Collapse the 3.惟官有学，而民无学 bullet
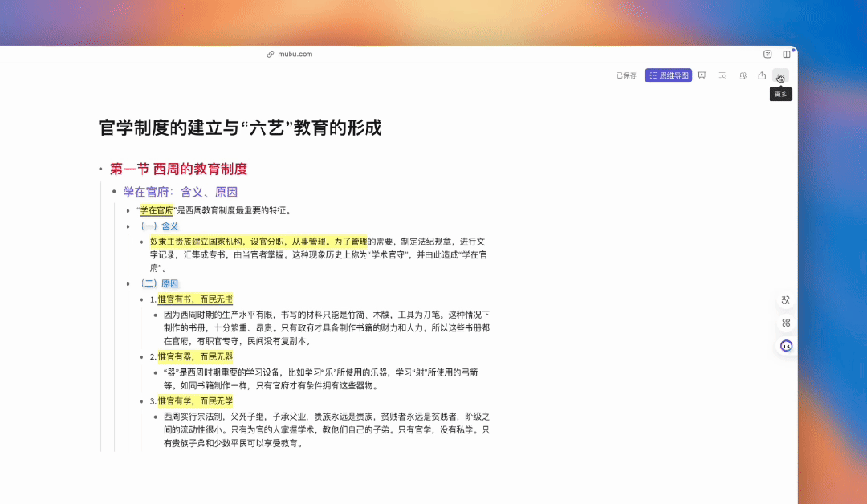The width and height of the screenshot is (867, 504). [x=141, y=401]
